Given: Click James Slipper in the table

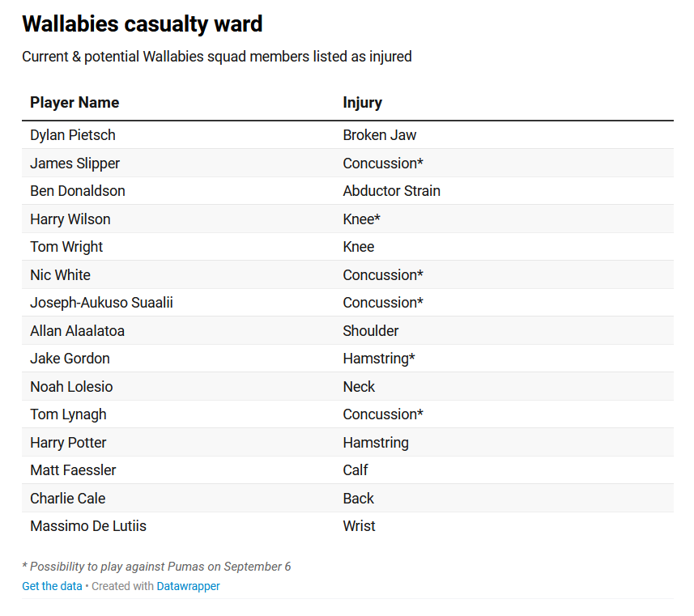Looking at the screenshot, I should click(75, 164).
